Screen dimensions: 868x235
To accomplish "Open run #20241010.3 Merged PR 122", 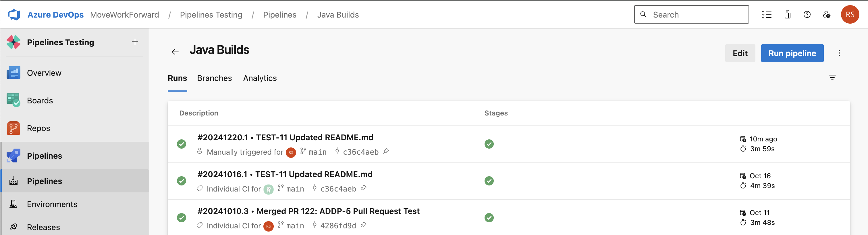I will point(308,211).
